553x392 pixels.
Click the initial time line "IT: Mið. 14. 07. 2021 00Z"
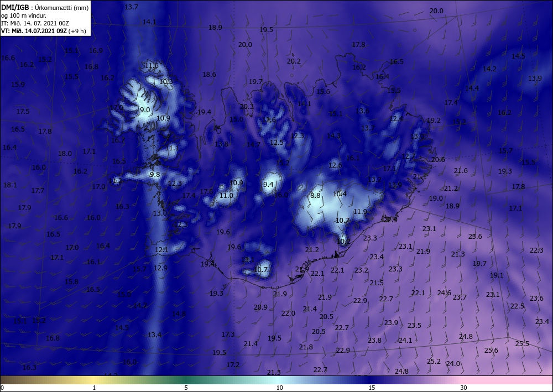(35, 23)
